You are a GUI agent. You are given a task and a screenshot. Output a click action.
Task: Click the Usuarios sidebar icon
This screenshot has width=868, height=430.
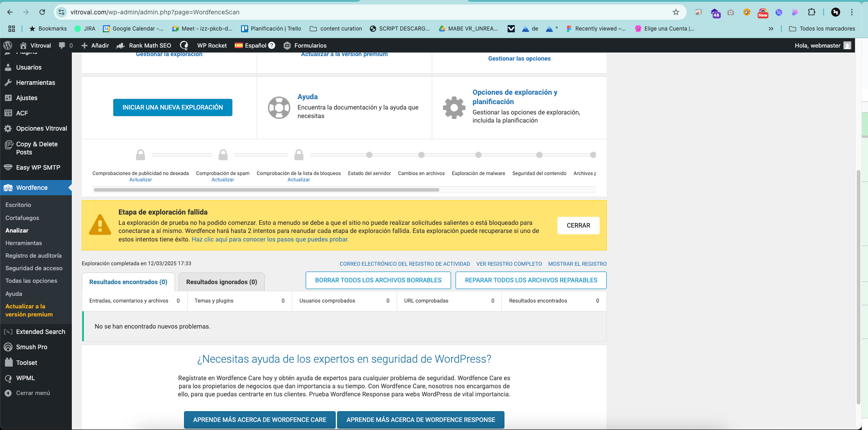8,67
